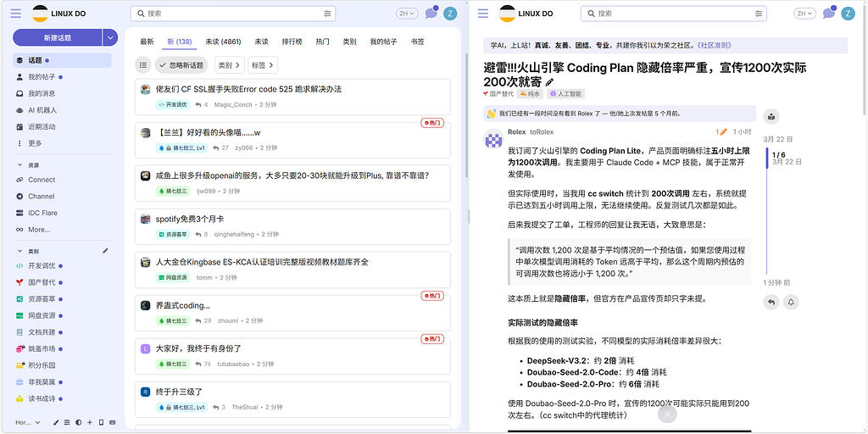
Task: Switch to the 热门 tab
Action: tap(322, 42)
